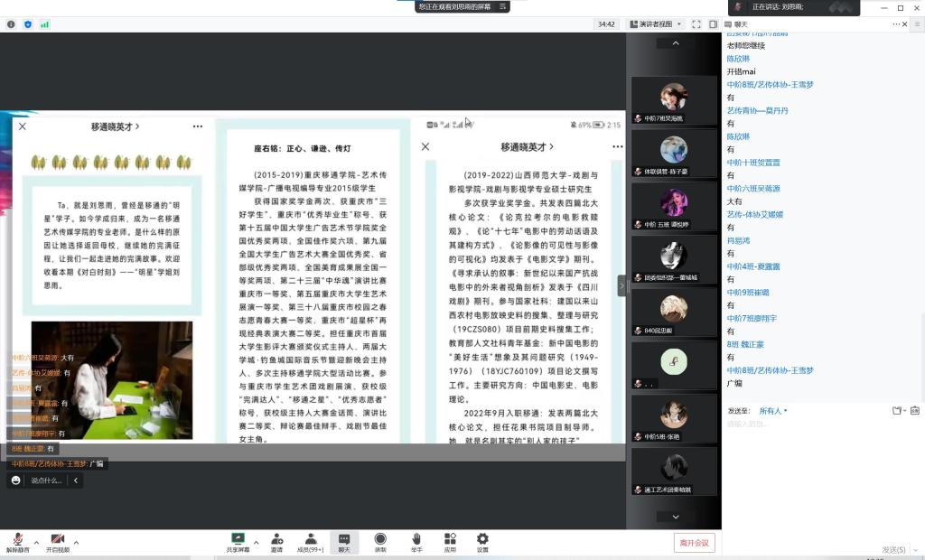The height and width of the screenshot is (560, 925).
Task: Select participant thumbnail 体联俱管-陈子豪
Action: pyautogui.click(x=674, y=154)
